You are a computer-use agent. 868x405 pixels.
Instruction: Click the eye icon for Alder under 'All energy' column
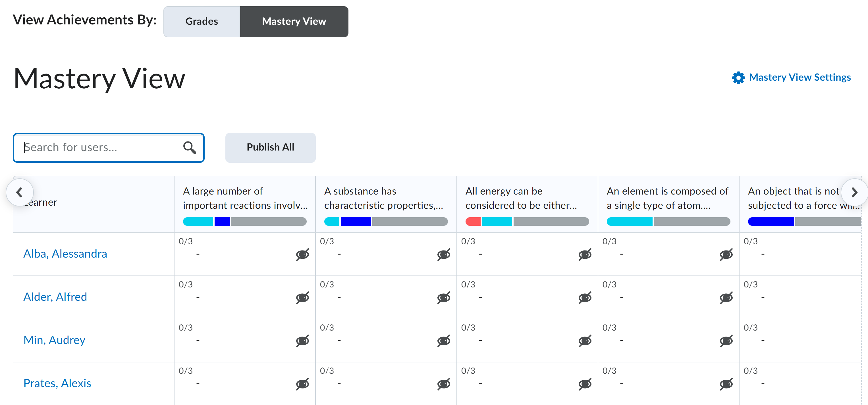[x=585, y=298]
